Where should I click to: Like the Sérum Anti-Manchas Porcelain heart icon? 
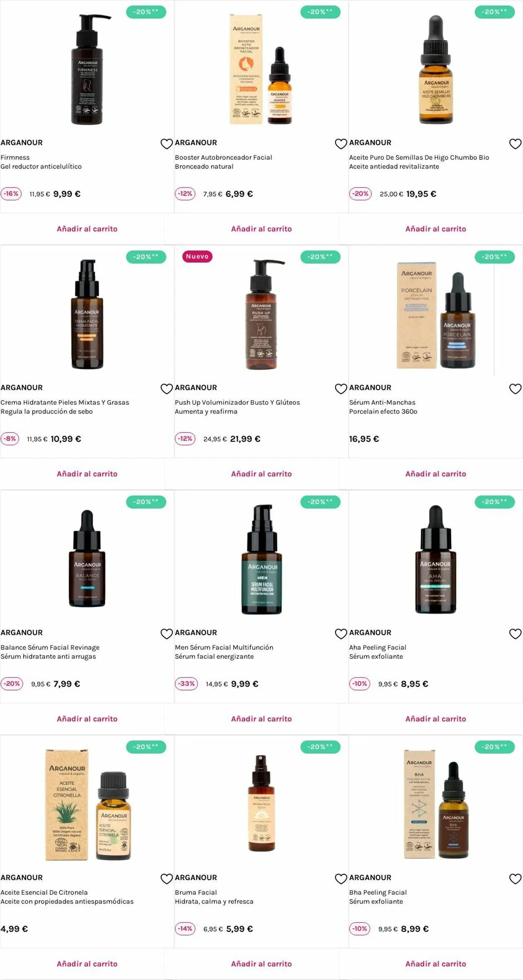coord(515,389)
